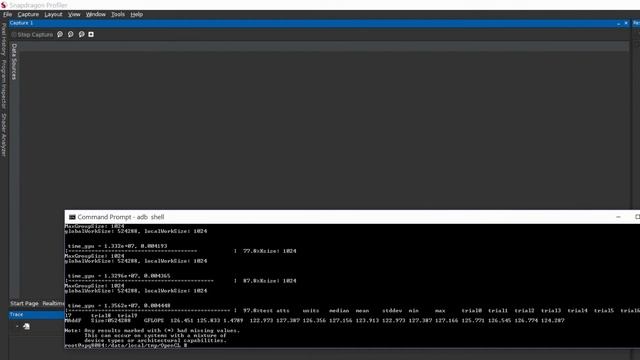Open the Pixel History side tab
Viewport: 640px width, 360px height.
(4, 39)
